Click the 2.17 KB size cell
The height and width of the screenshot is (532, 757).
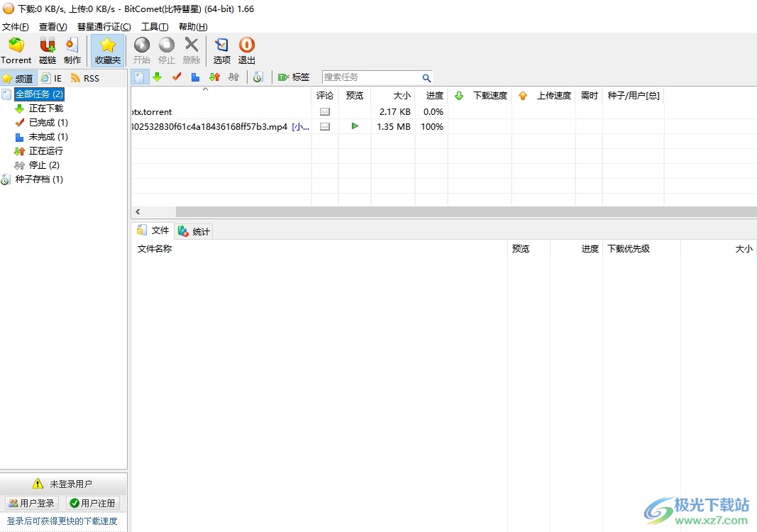coord(394,112)
